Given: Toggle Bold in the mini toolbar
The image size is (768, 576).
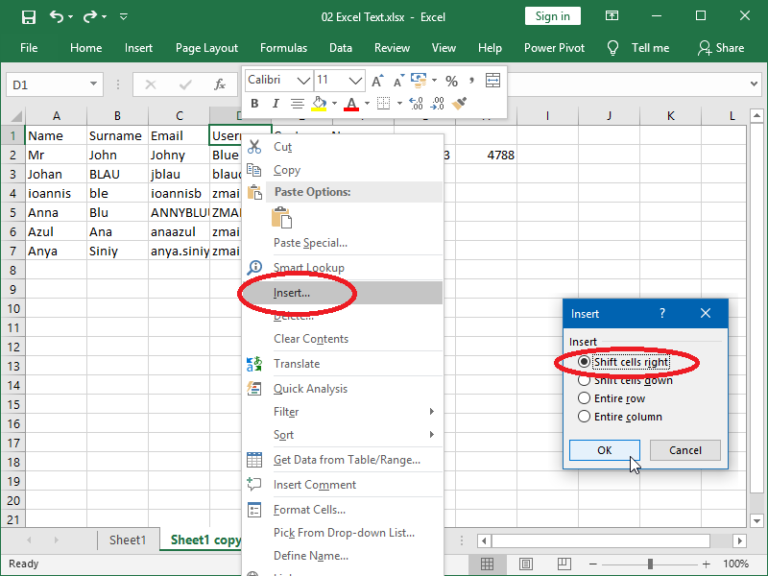Looking at the screenshot, I should pos(254,103).
